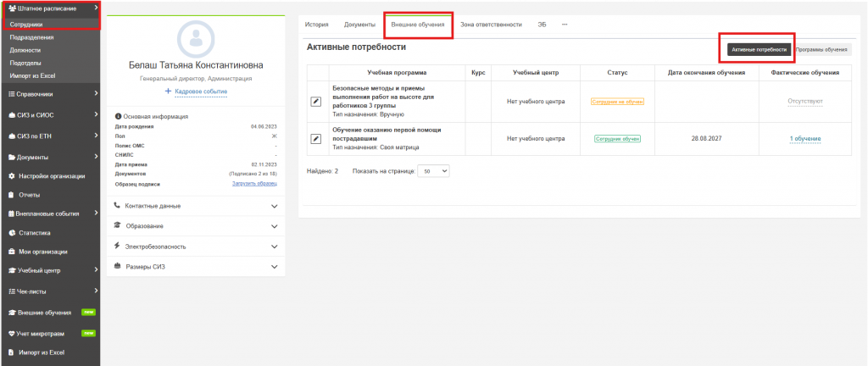Click the Настройки организации gear icon
This screenshot has width=868, height=366.
point(12,176)
